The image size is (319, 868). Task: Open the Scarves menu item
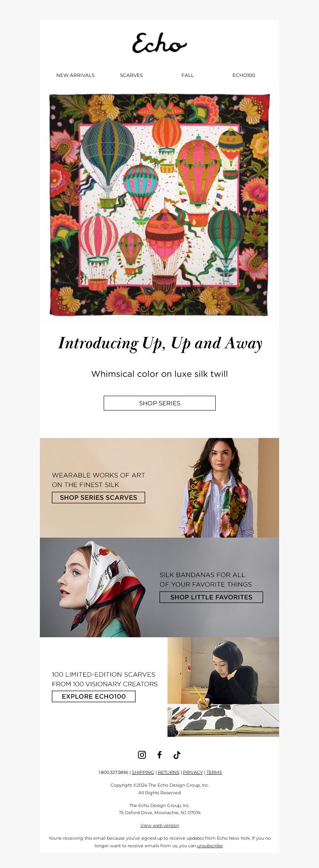[132, 75]
